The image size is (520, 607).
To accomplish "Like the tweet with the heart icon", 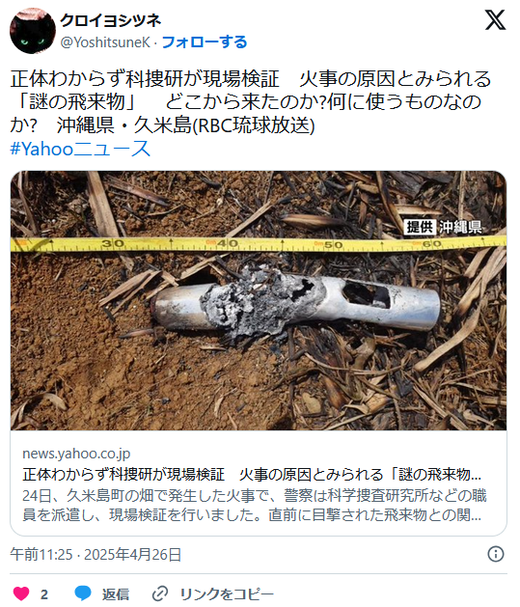I will [x=21, y=593].
